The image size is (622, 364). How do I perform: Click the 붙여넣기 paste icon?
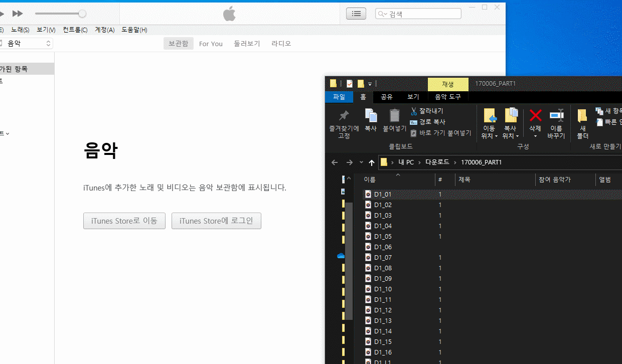(x=395, y=115)
